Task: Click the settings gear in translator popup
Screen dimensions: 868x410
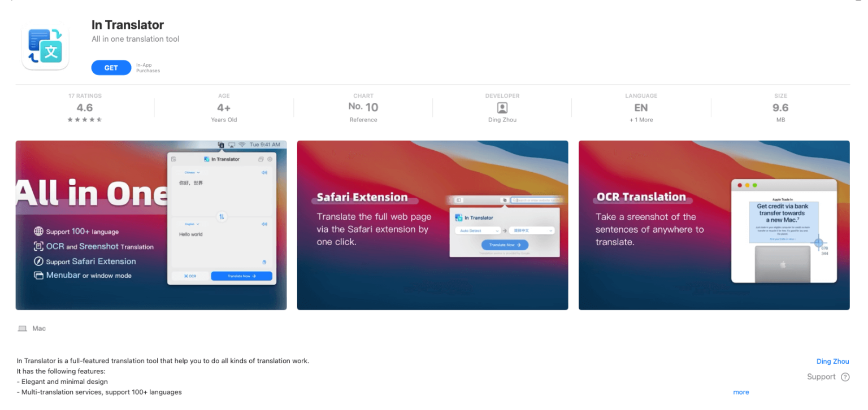Action: point(270,159)
